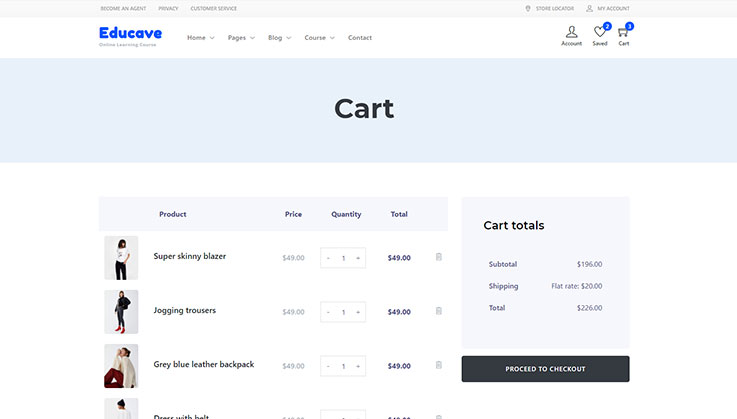Open the shopping Cart icon
Image resolution: width=737 pixels, height=419 pixels.
point(623,33)
